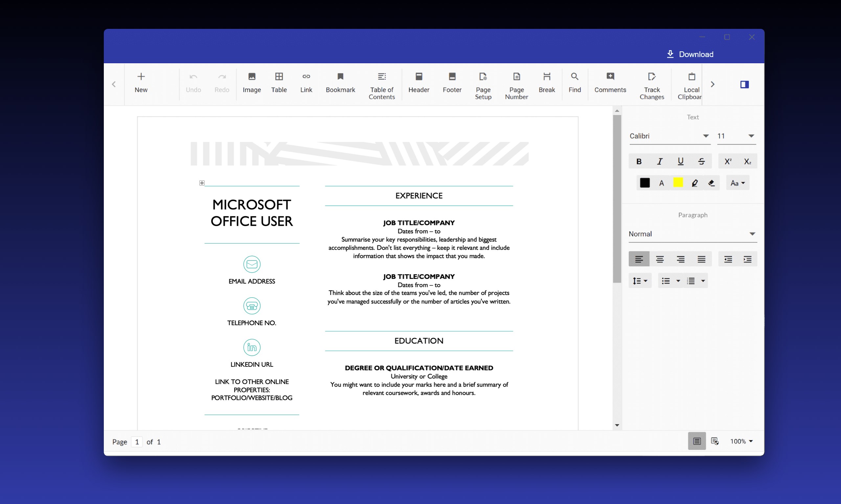
Task: Insert an Image into the document
Action: point(252,84)
